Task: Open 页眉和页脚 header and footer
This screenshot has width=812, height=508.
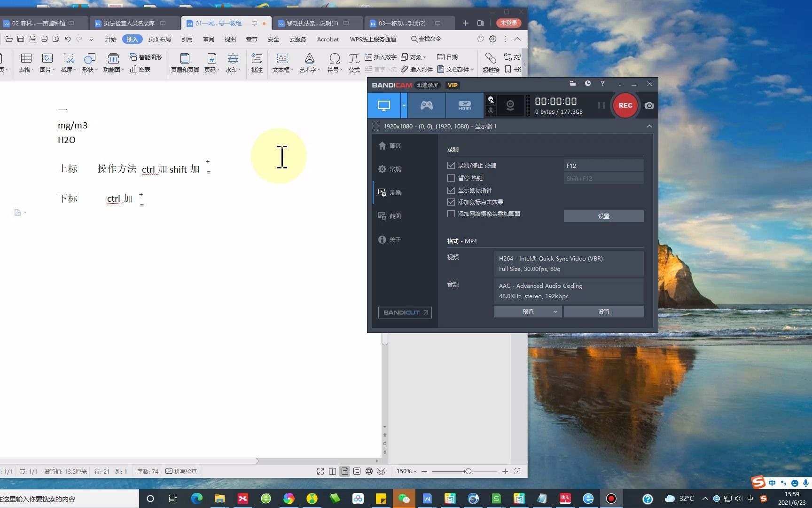Action: (x=185, y=63)
